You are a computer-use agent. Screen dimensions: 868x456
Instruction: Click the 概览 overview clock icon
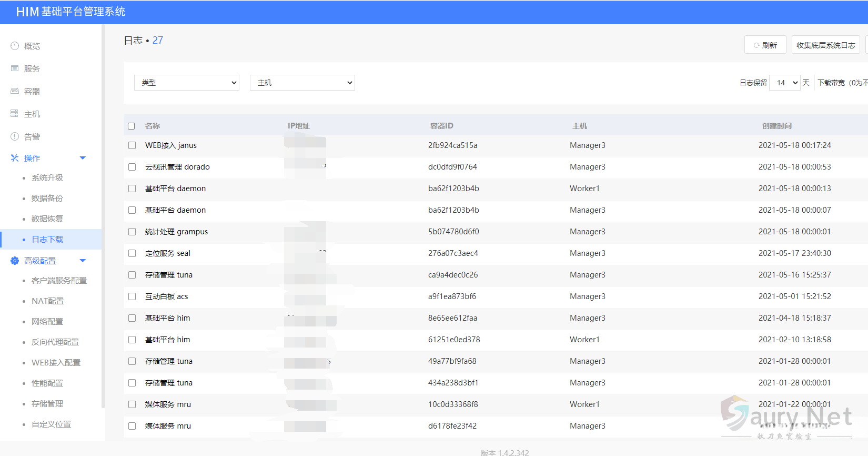coord(15,46)
